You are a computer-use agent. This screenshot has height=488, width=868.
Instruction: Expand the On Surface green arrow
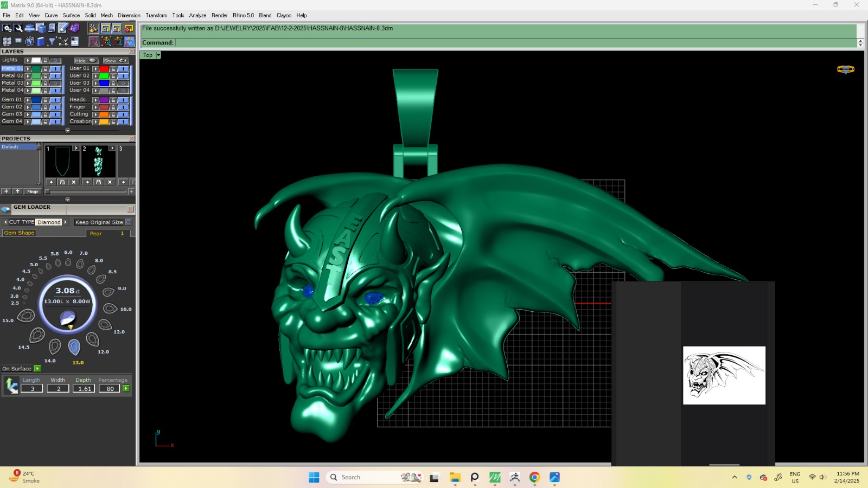(37, 369)
